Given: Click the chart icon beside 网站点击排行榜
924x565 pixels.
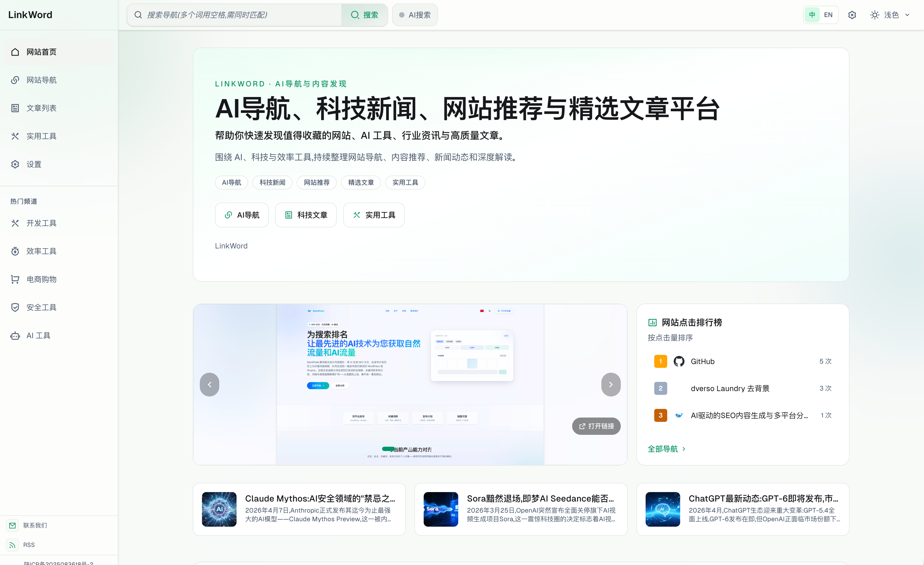Looking at the screenshot, I should click(653, 322).
